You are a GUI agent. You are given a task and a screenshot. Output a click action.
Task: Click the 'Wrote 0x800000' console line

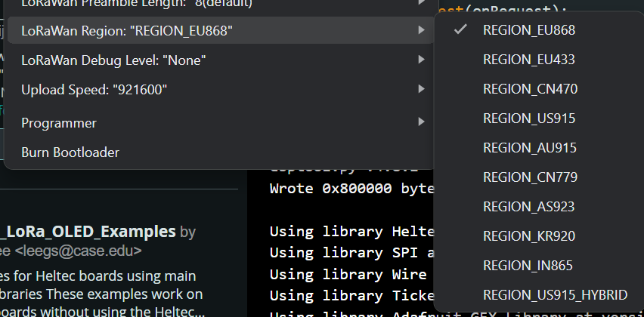pos(352,188)
